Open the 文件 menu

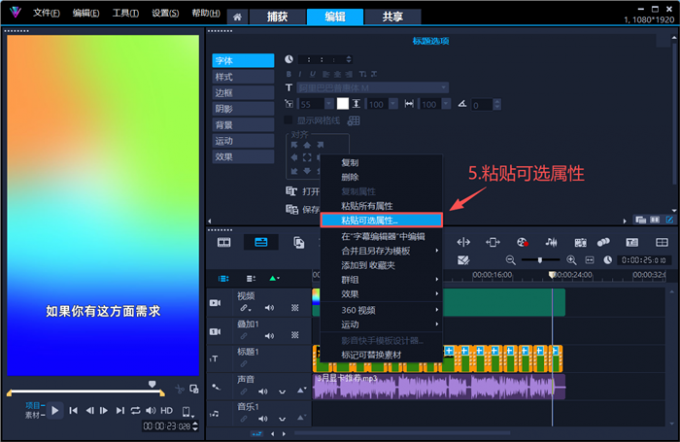46,13
